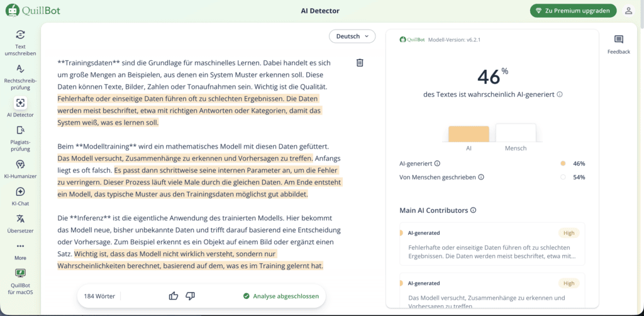Open More tools menu
644x316 pixels.
coord(20,251)
